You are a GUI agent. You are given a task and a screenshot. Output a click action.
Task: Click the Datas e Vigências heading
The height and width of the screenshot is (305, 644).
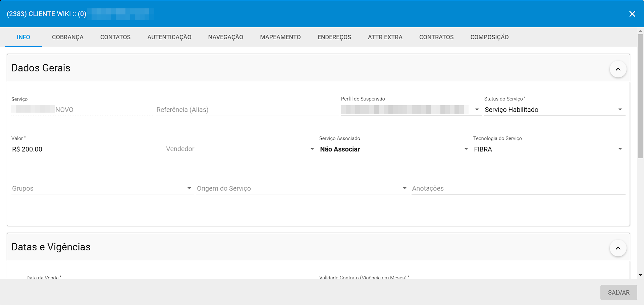[x=51, y=247]
